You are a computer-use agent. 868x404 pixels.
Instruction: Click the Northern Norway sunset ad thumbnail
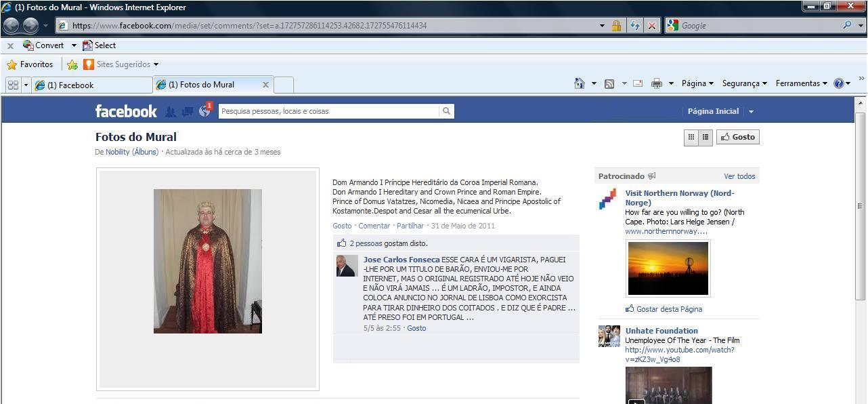pyautogui.click(x=668, y=268)
